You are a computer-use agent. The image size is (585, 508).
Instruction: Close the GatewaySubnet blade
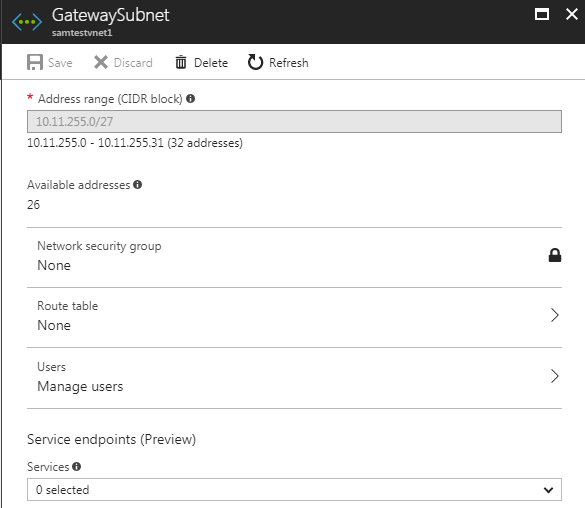[x=572, y=15]
